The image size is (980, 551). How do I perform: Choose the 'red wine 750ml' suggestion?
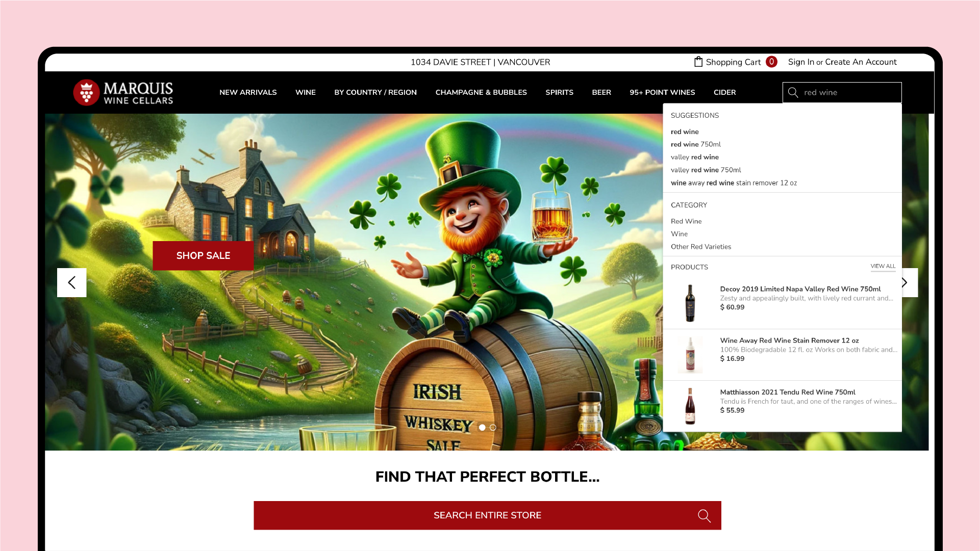(x=695, y=144)
